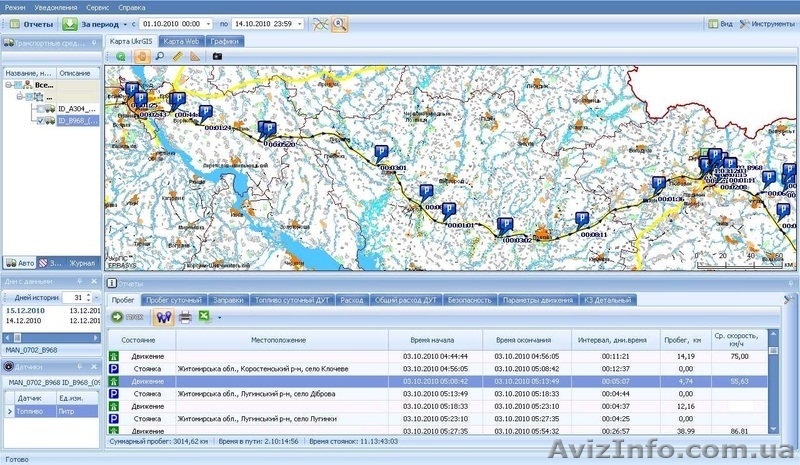
Task: Open the Сервис menu
Action: tap(97, 8)
